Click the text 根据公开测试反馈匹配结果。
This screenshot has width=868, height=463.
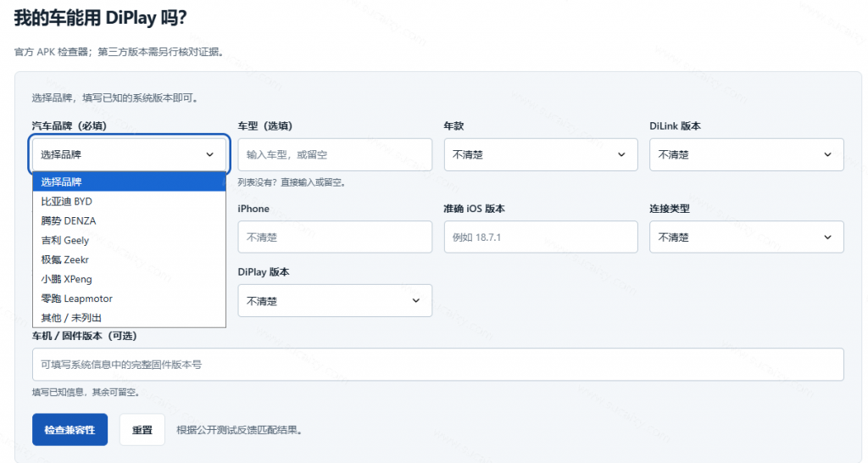click(x=239, y=430)
